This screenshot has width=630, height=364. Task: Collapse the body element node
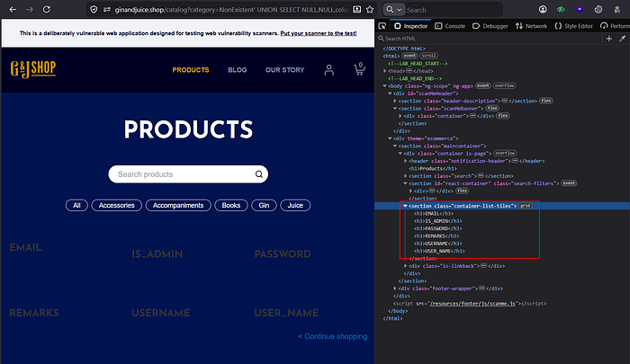(x=385, y=86)
